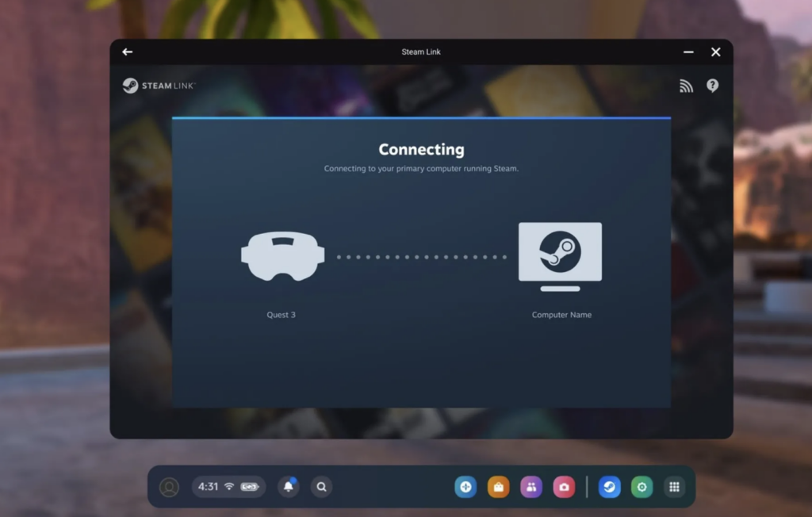Click the 'Quest 3' label

click(x=282, y=315)
